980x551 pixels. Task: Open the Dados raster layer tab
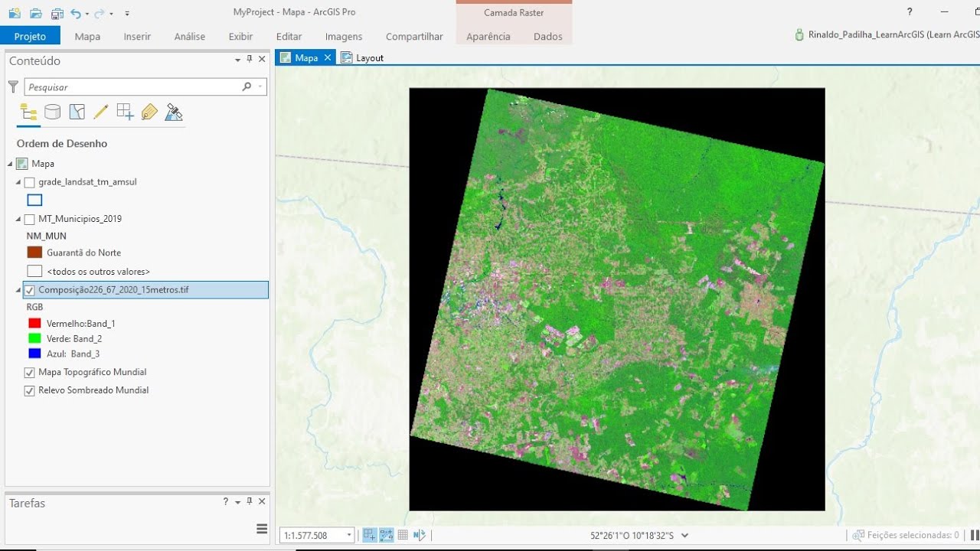(547, 36)
